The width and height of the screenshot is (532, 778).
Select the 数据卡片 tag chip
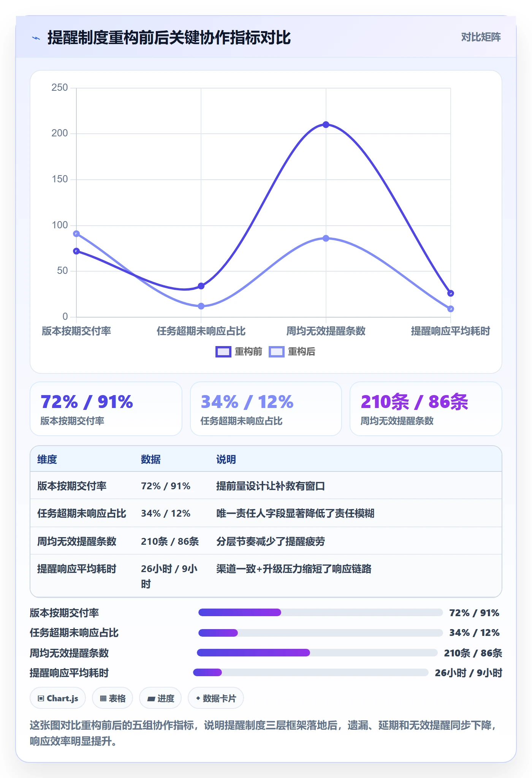point(216,698)
